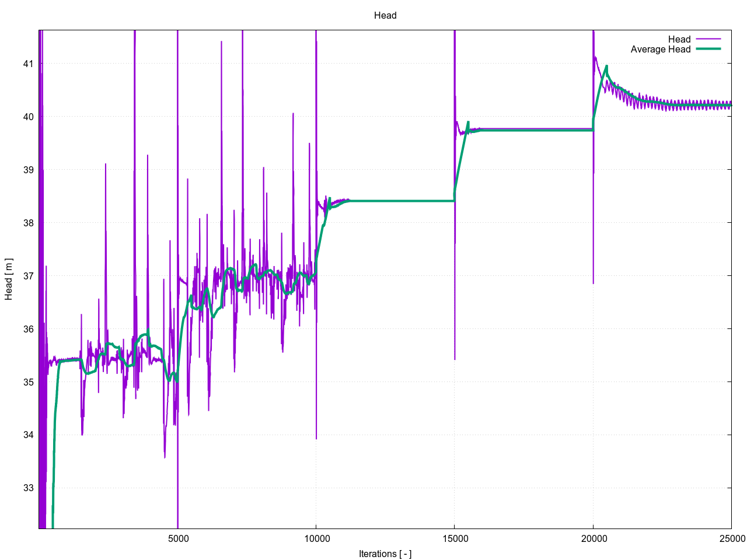Click the 37 y-axis tick label

[28, 276]
